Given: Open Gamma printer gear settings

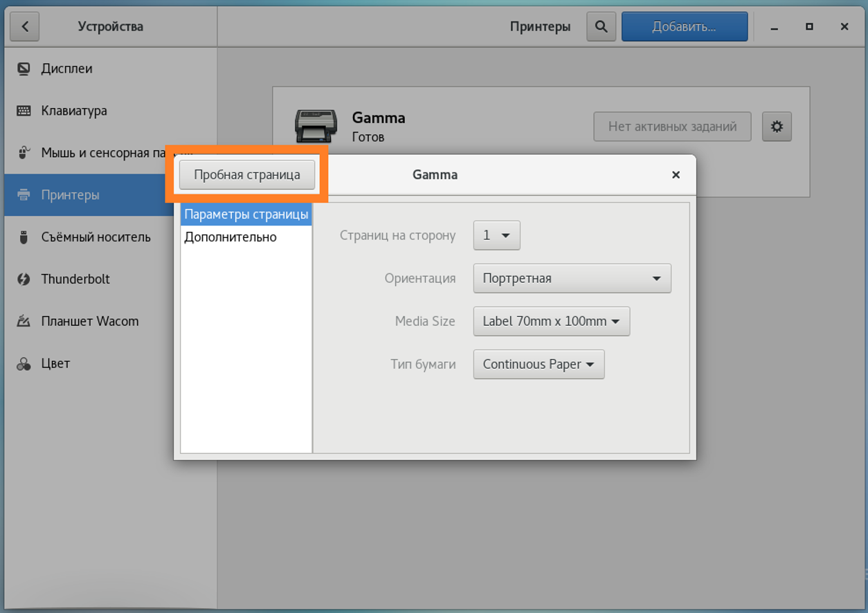Looking at the screenshot, I should [777, 127].
